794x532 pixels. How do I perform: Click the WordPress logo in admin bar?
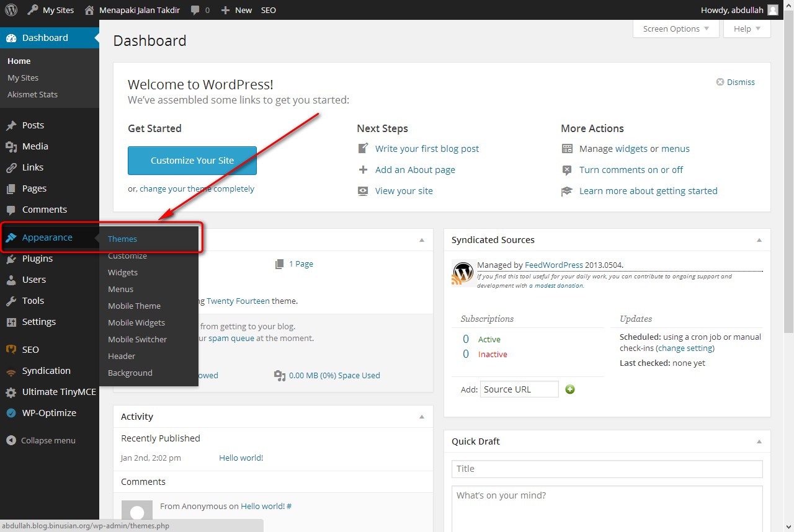click(x=11, y=10)
